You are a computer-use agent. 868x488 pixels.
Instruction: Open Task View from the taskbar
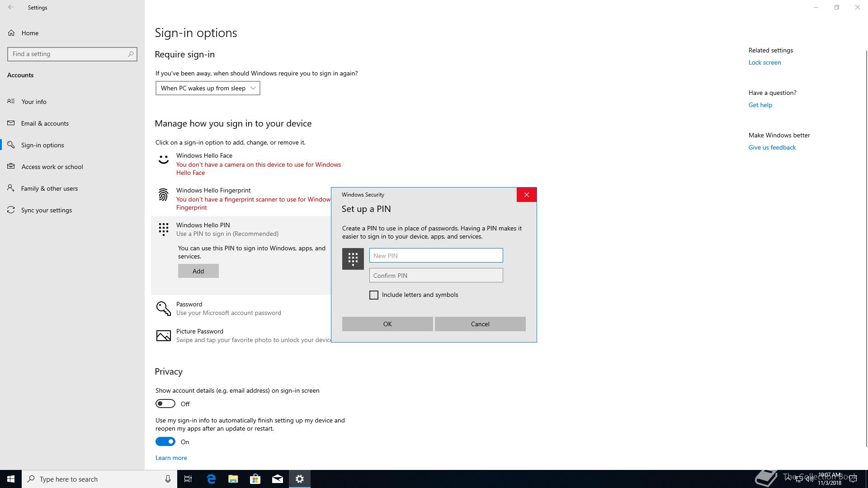coord(188,479)
